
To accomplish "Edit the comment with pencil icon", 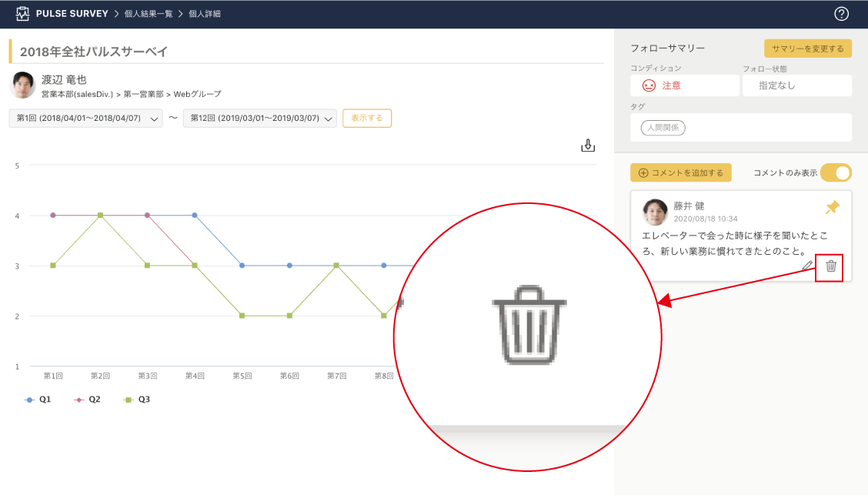I will (x=807, y=266).
